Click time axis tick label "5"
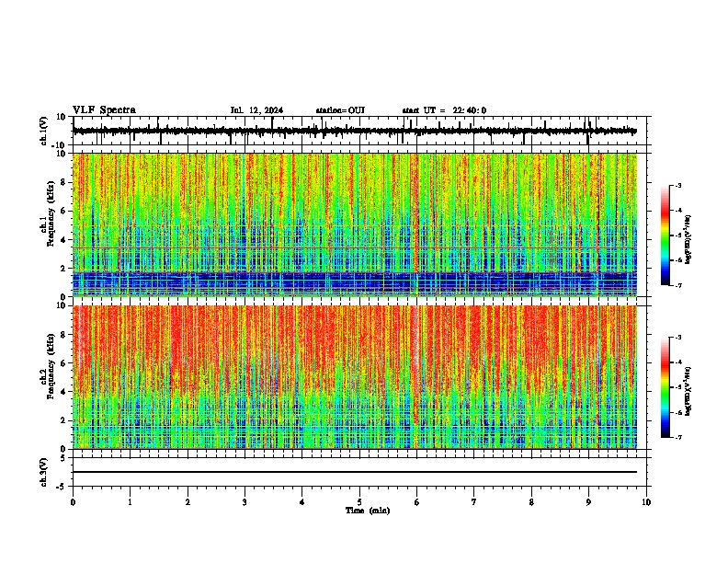 pyautogui.click(x=359, y=502)
